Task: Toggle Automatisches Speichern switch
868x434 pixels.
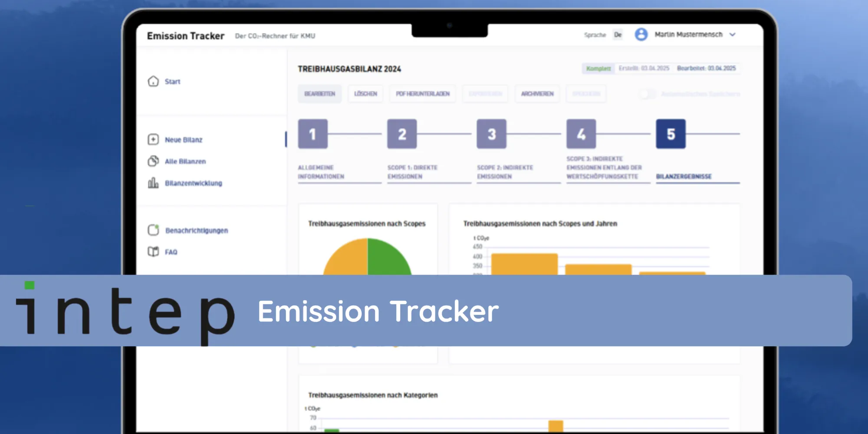Action: 648,94
